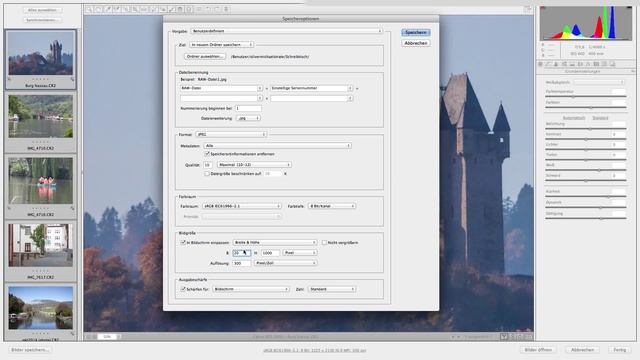
Task: Enable Nicht vergrößern checkbox
Action: point(324,242)
